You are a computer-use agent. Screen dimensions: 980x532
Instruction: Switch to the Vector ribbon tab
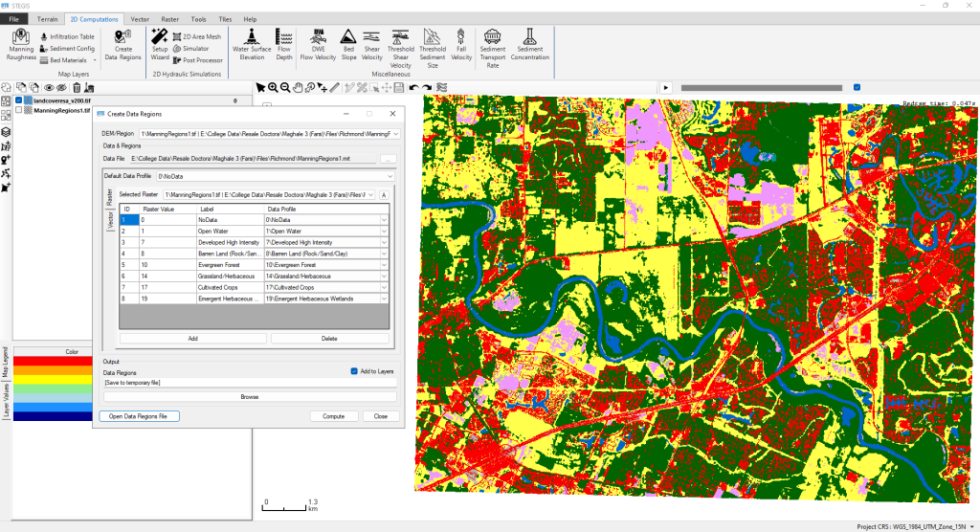[x=140, y=19]
